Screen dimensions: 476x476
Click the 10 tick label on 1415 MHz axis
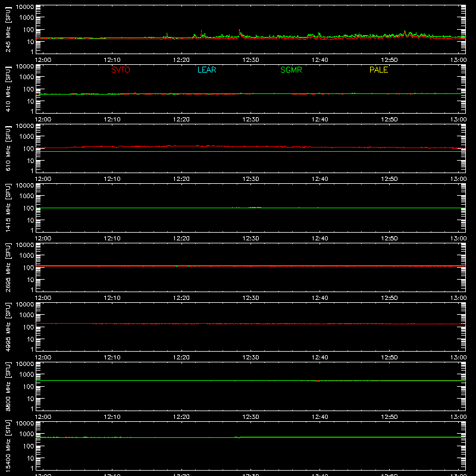point(30,220)
